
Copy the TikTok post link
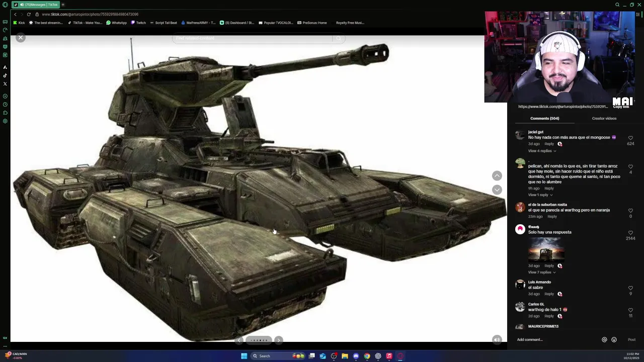tap(621, 107)
